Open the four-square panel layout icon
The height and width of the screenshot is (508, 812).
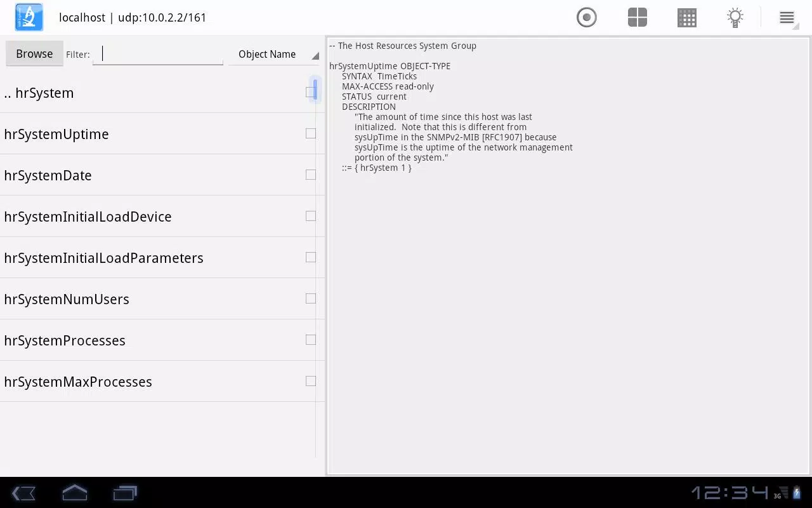pos(638,17)
